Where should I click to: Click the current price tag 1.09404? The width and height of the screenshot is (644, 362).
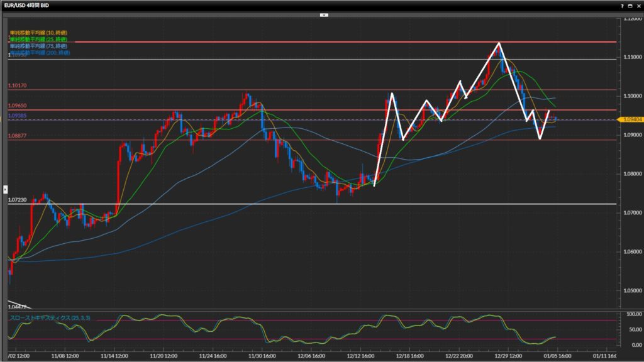coord(631,119)
